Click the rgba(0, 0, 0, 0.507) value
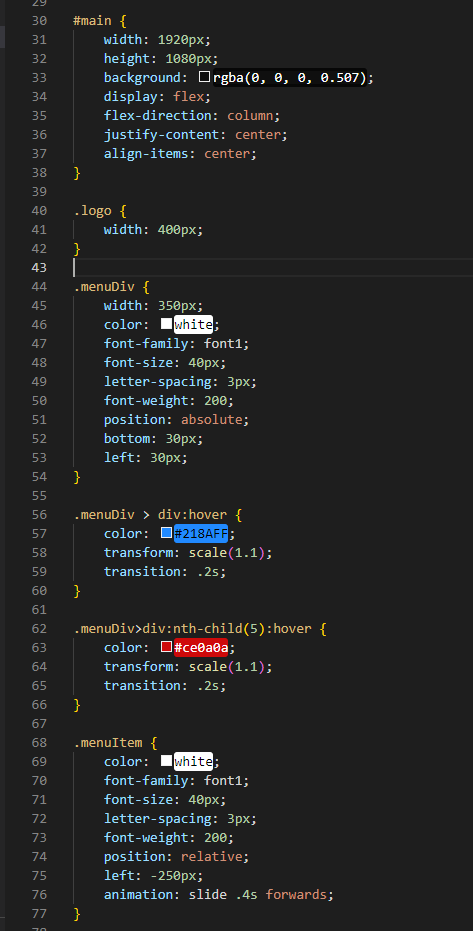Viewport: 473px width, 931px height. (290, 78)
